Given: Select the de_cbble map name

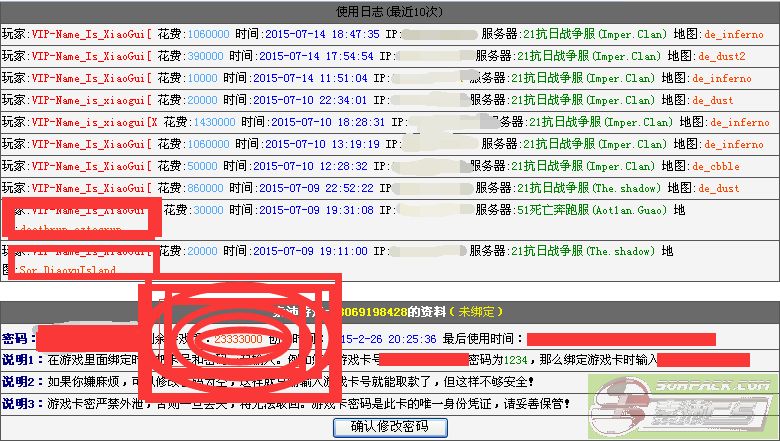Looking at the screenshot, I should click(716, 166).
